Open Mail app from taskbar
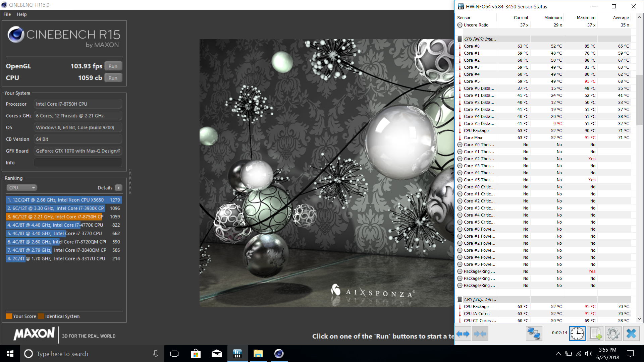Image resolution: width=644 pixels, height=362 pixels. (217, 354)
